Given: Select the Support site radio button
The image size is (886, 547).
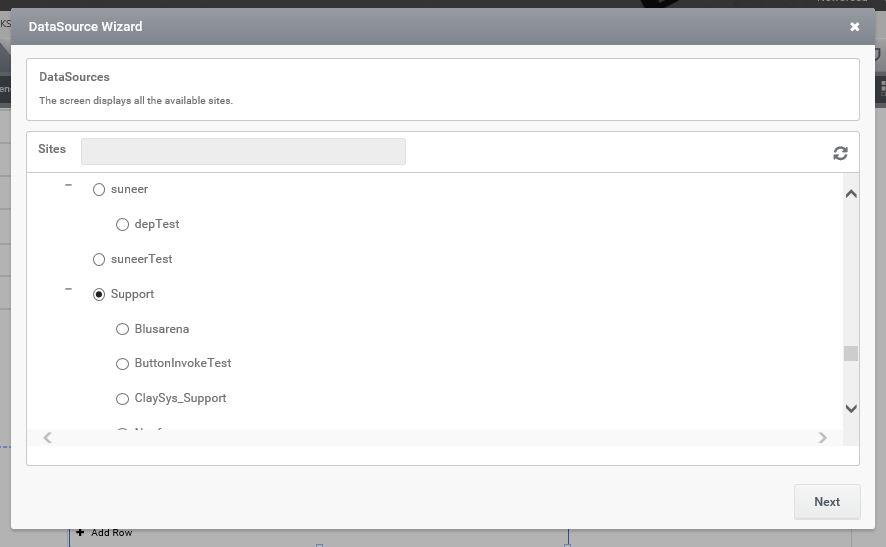Looking at the screenshot, I should (99, 294).
